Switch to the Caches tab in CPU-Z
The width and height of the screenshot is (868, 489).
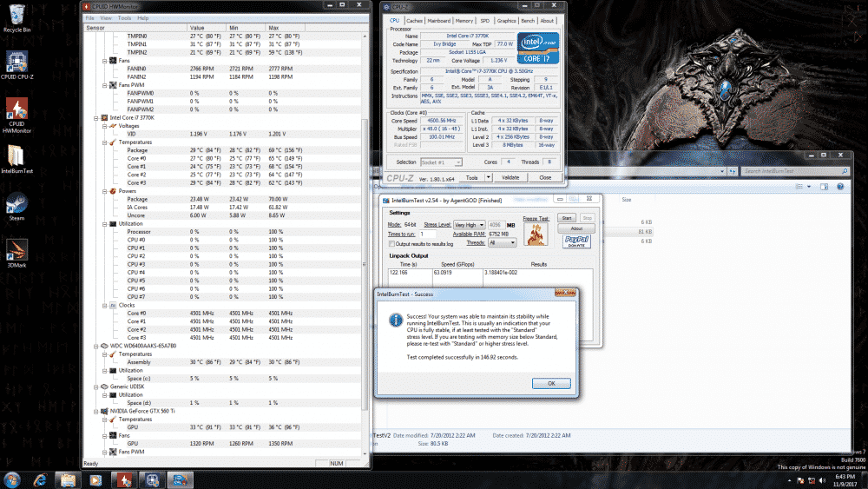tap(415, 21)
